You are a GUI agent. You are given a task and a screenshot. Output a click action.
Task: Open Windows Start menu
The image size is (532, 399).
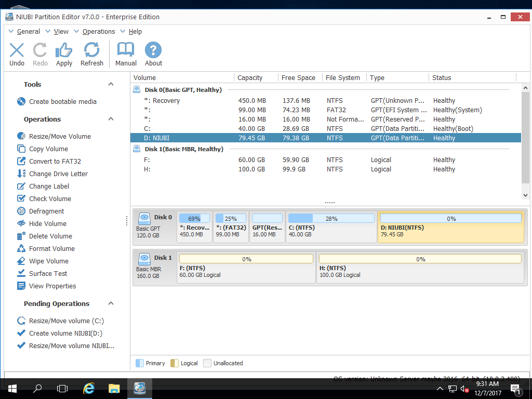coord(12,389)
